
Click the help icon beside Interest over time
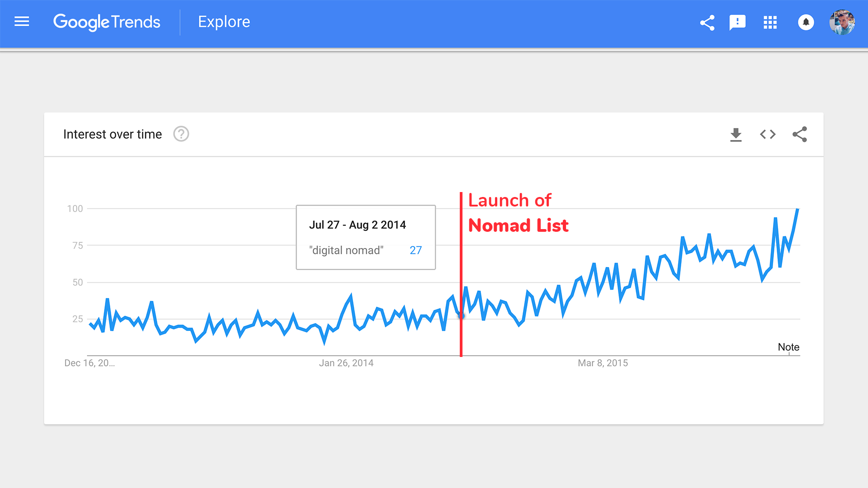(x=181, y=134)
